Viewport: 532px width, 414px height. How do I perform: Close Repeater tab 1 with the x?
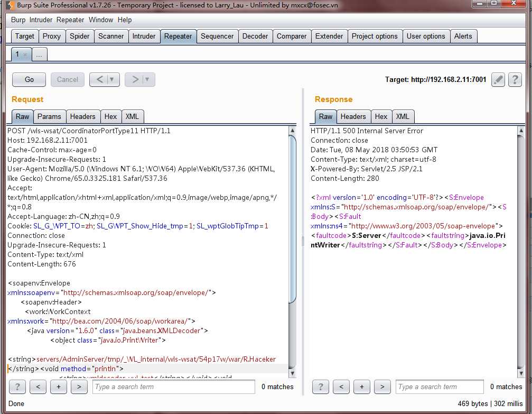click(x=25, y=54)
